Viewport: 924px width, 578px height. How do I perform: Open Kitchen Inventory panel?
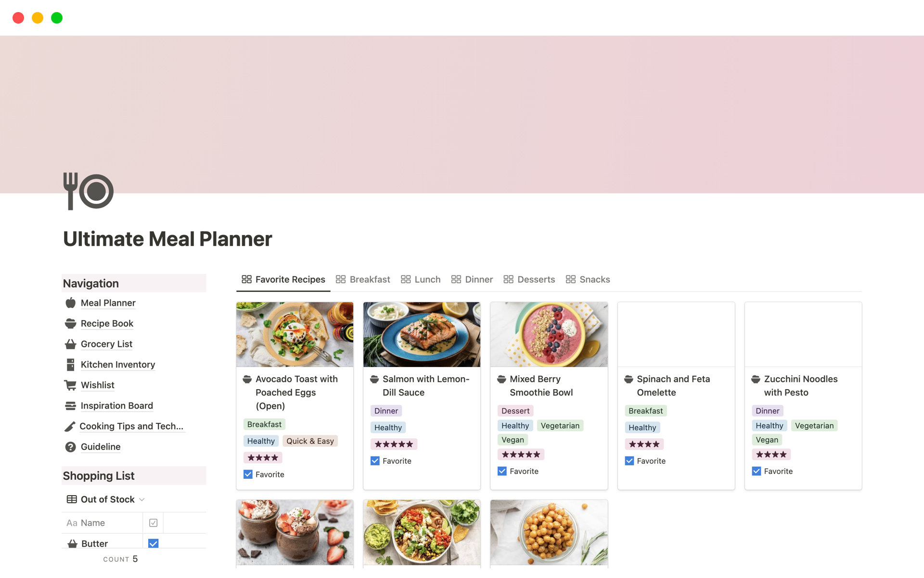(118, 364)
